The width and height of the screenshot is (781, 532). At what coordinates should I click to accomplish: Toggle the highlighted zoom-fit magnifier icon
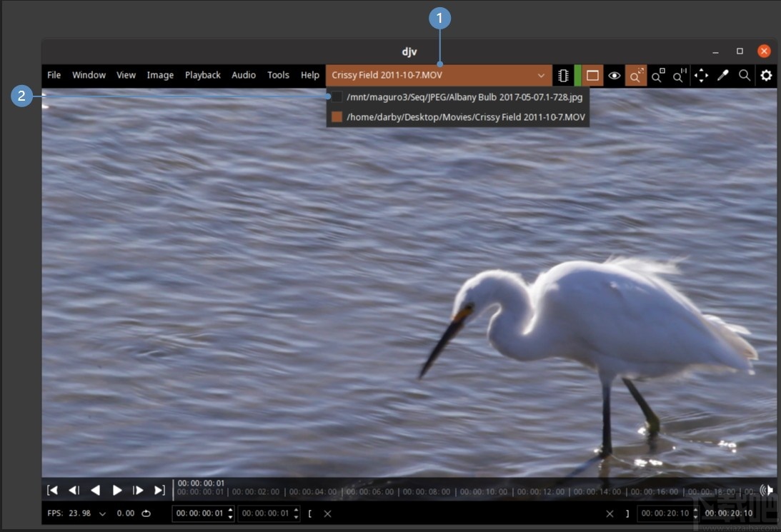[636, 75]
